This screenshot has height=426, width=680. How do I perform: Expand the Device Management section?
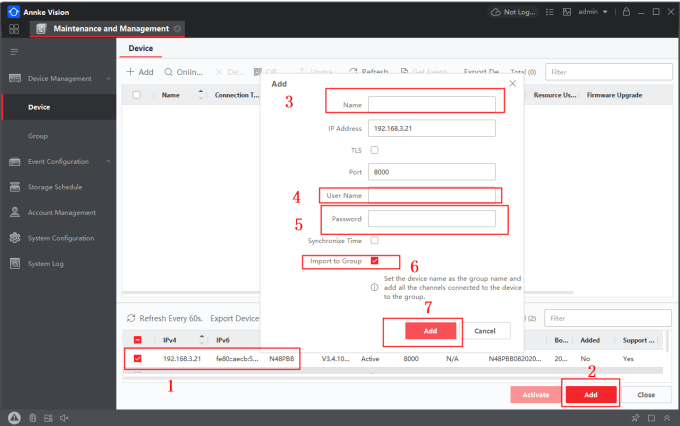(x=60, y=78)
